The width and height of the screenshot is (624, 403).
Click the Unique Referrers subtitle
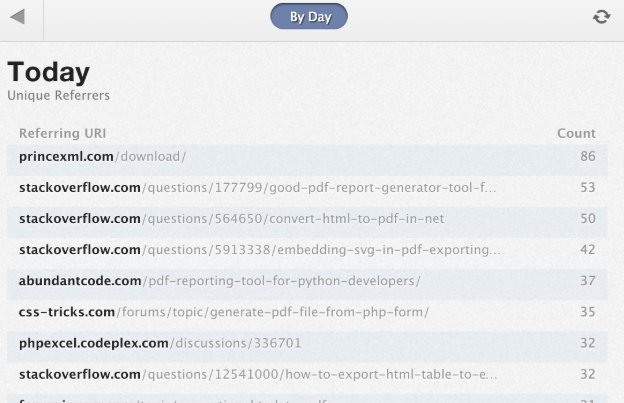click(x=58, y=96)
